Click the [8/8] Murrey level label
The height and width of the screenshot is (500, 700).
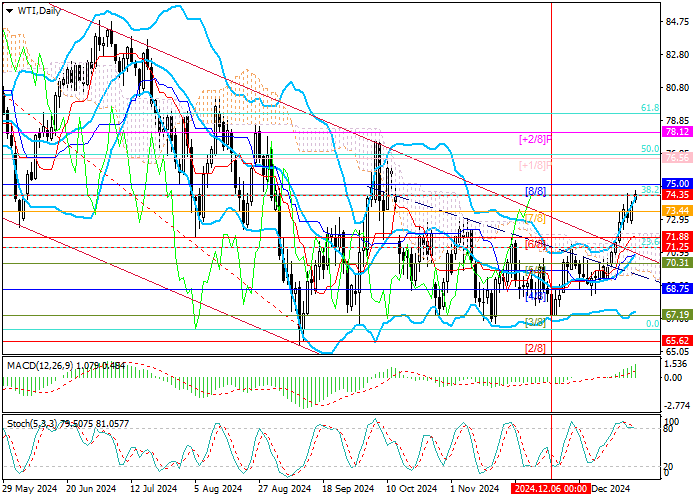click(x=535, y=190)
